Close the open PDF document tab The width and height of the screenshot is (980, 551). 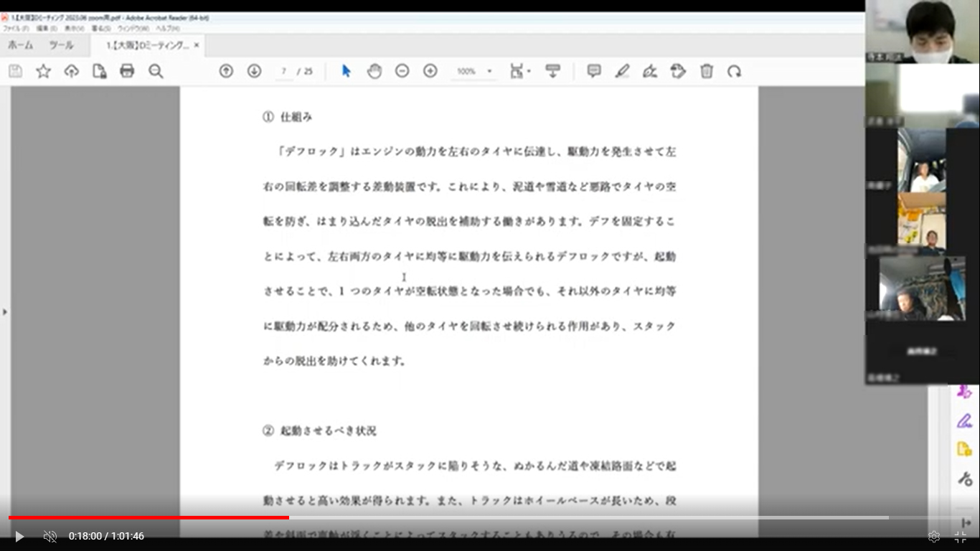point(197,45)
